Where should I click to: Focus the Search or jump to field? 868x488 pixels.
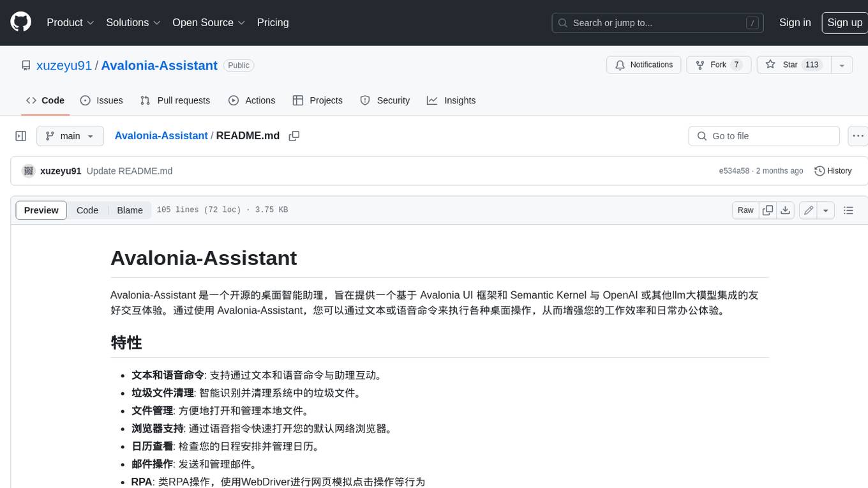[659, 23]
